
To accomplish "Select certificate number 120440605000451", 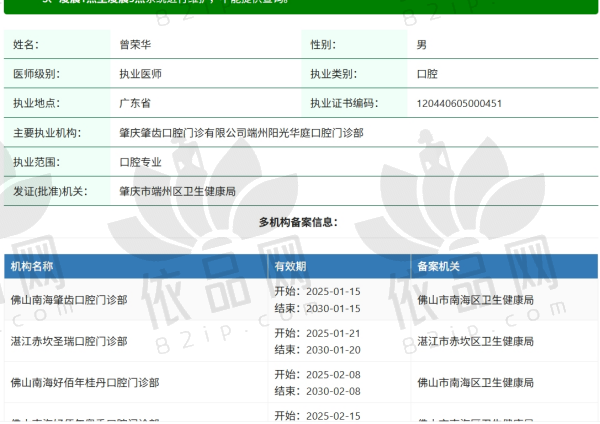I will pyautogui.click(x=459, y=104).
